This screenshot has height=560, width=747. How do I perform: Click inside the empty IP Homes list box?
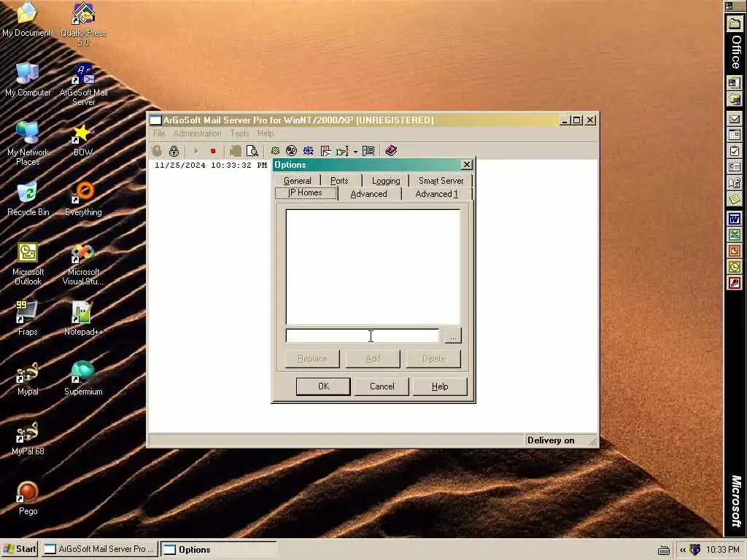[373, 267]
